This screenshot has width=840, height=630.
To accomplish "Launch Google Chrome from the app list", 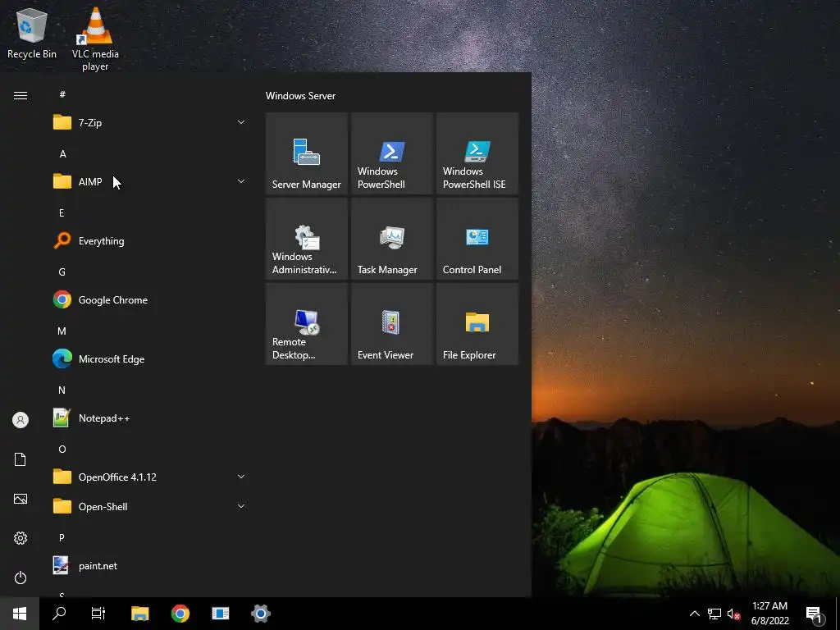I will [149, 299].
